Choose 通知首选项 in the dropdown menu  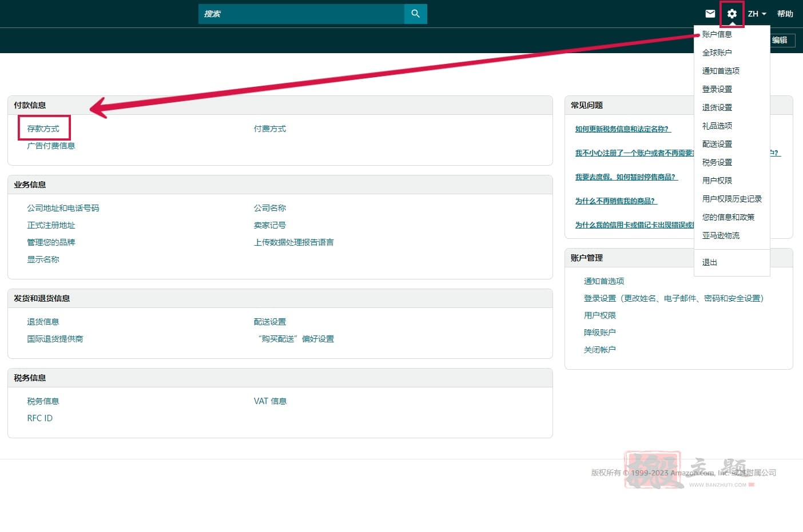click(721, 71)
